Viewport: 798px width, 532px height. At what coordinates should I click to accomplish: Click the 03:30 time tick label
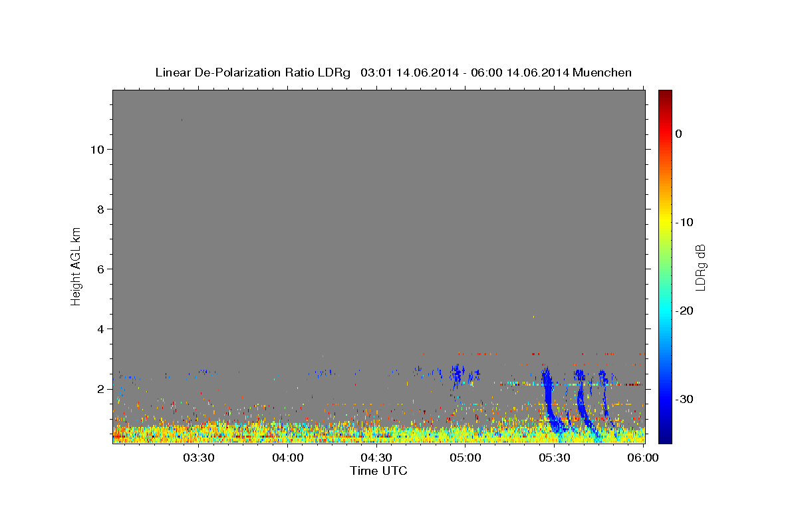198,458
